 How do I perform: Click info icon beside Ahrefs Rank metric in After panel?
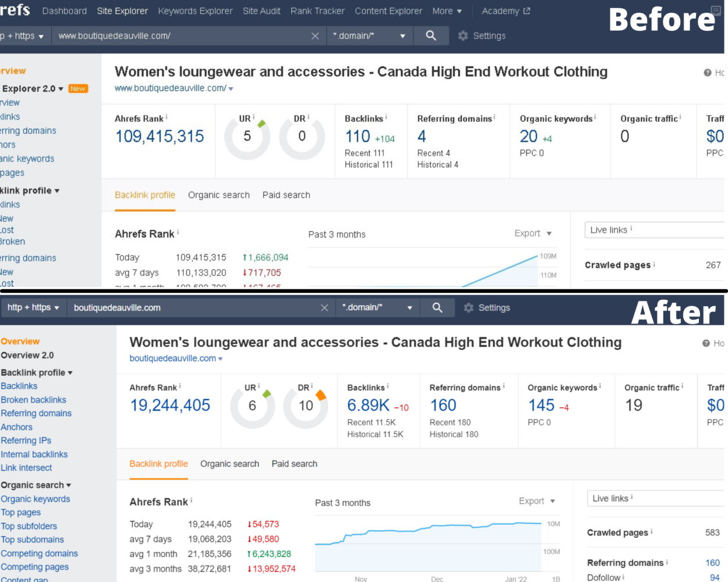coord(180,386)
